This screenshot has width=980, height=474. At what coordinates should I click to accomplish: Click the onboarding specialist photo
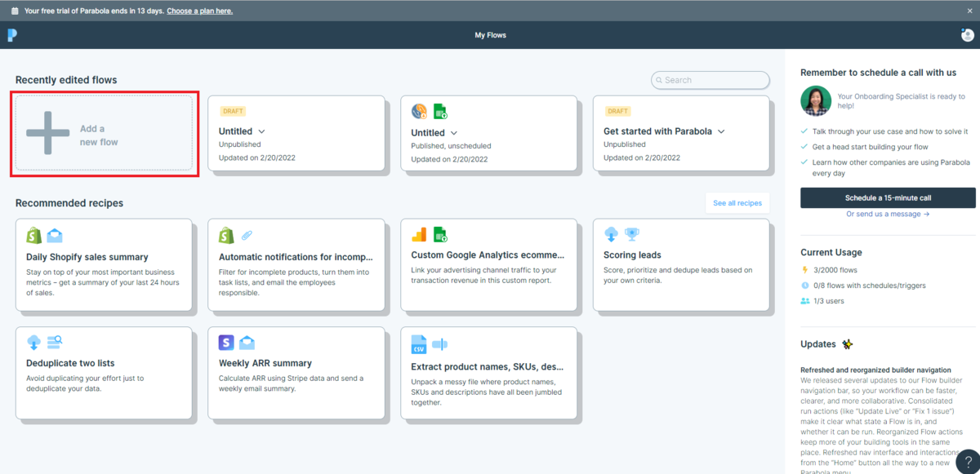pyautogui.click(x=816, y=100)
